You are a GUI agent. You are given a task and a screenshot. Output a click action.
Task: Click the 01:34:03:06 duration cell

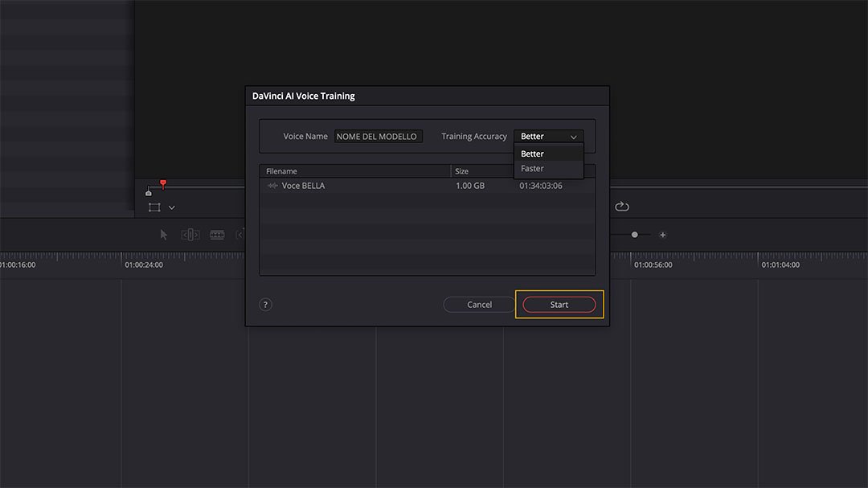[x=541, y=186]
